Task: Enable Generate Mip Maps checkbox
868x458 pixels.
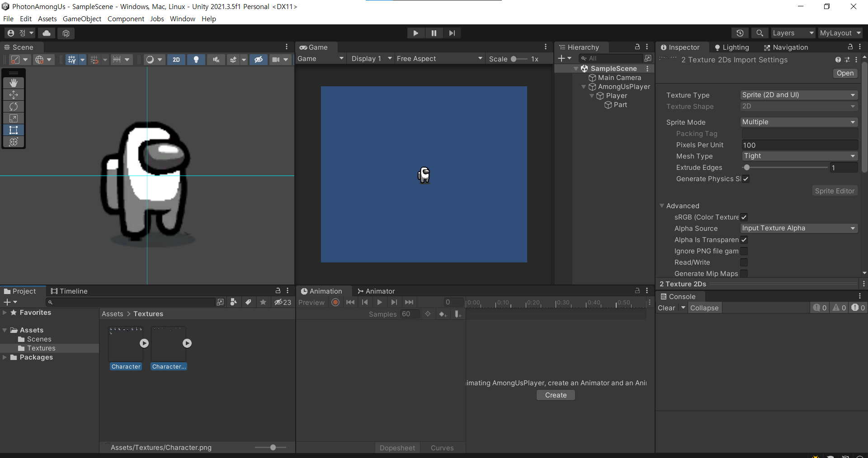Action: click(x=744, y=274)
